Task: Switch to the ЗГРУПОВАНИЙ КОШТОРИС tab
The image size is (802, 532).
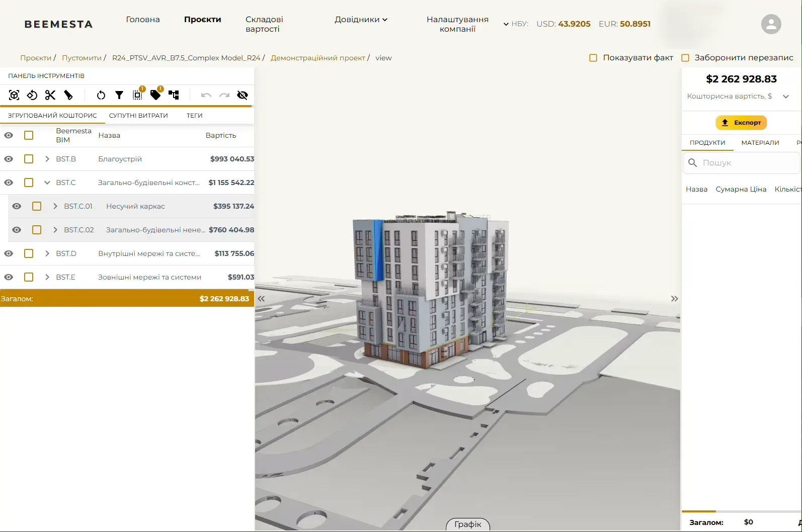Action: tap(52, 116)
